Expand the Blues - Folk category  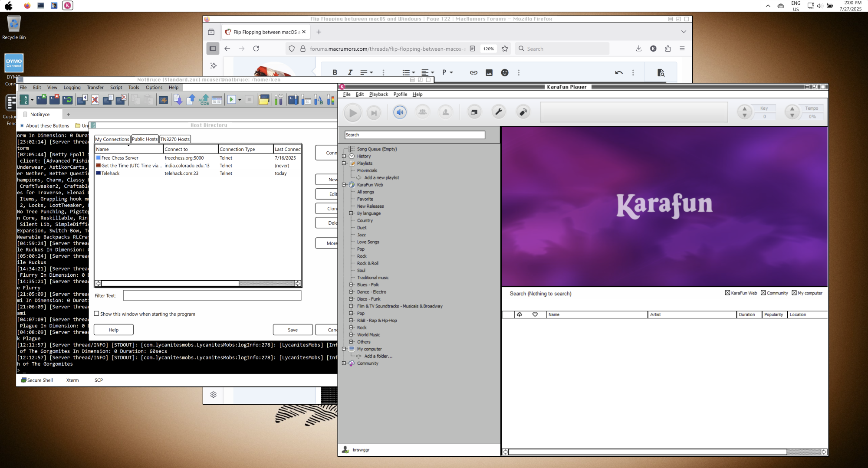tap(351, 285)
